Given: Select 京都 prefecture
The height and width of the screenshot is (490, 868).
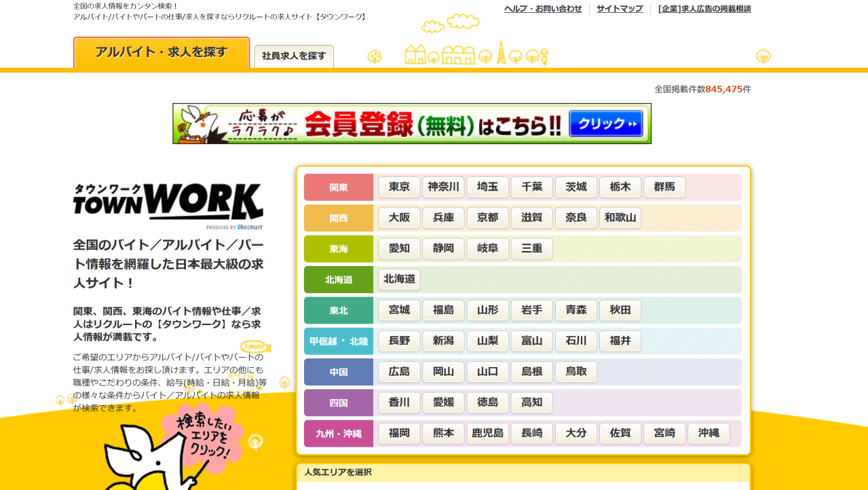Looking at the screenshot, I should pyautogui.click(x=487, y=218).
